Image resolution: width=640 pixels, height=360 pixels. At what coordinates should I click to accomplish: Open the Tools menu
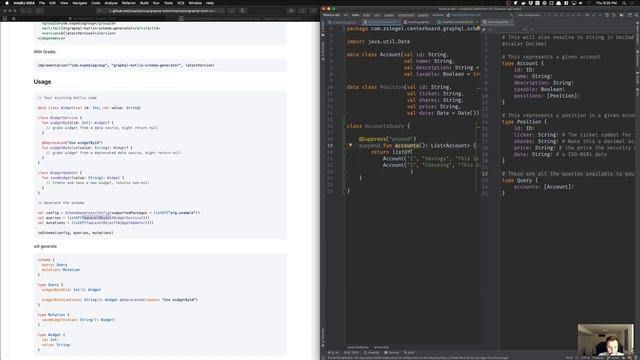point(168,3)
